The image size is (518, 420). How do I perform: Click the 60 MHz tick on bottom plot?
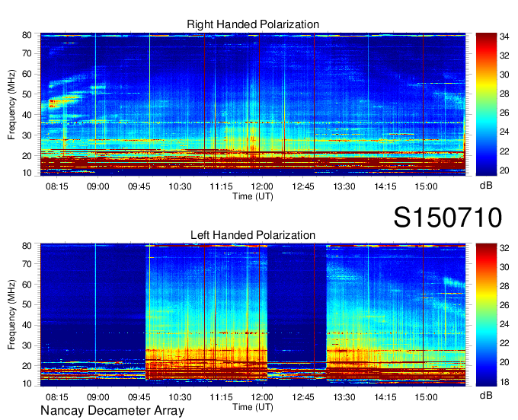pyautogui.click(x=27, y=285)
